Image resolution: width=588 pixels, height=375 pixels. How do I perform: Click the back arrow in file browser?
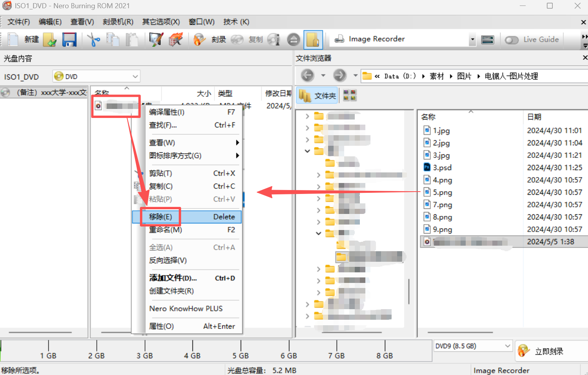(x=308, y=75)
